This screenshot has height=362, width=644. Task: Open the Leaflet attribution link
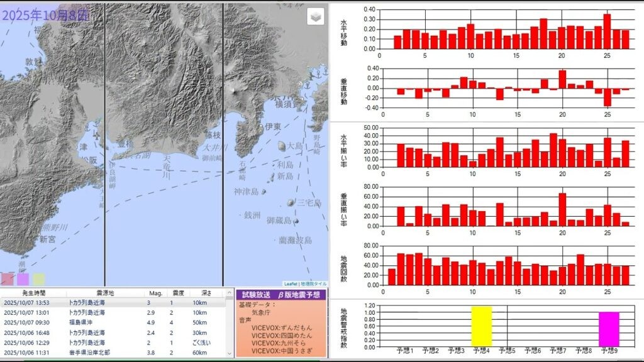(290, 284)
